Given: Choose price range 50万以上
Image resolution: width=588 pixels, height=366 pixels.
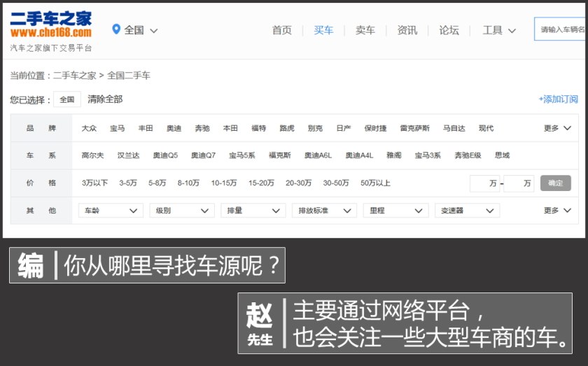Looking at the screenshot, I should 375,183.
